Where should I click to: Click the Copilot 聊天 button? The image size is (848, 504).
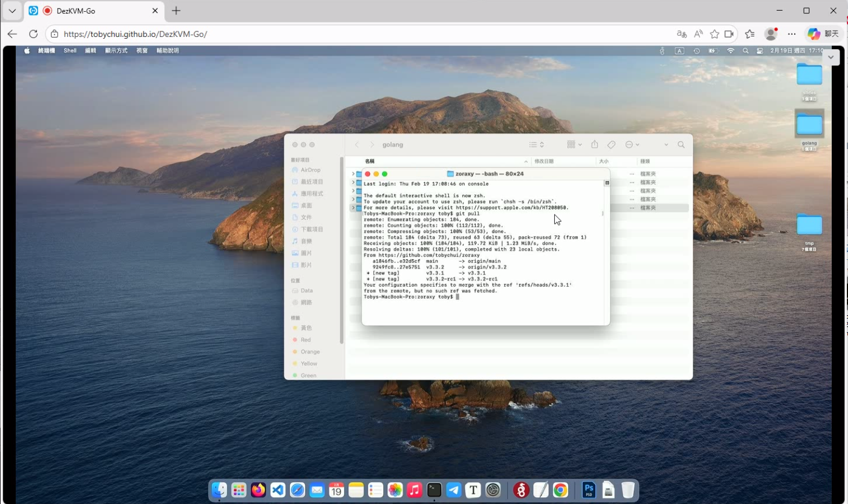click(823, 34)
